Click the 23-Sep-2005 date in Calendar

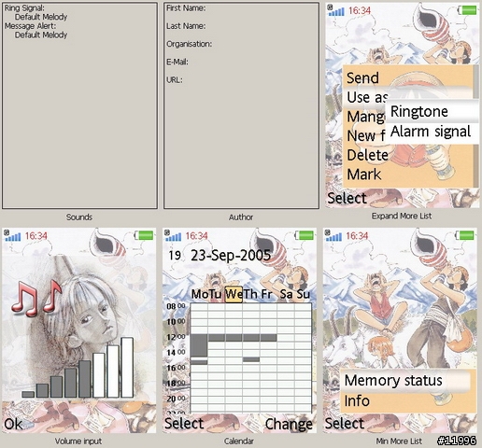click(x=231, y=256)
